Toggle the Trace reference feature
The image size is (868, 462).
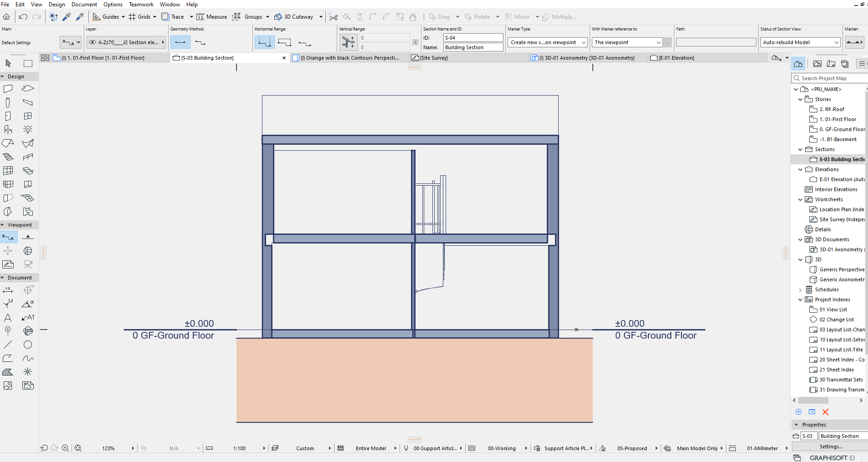point(173,17)
